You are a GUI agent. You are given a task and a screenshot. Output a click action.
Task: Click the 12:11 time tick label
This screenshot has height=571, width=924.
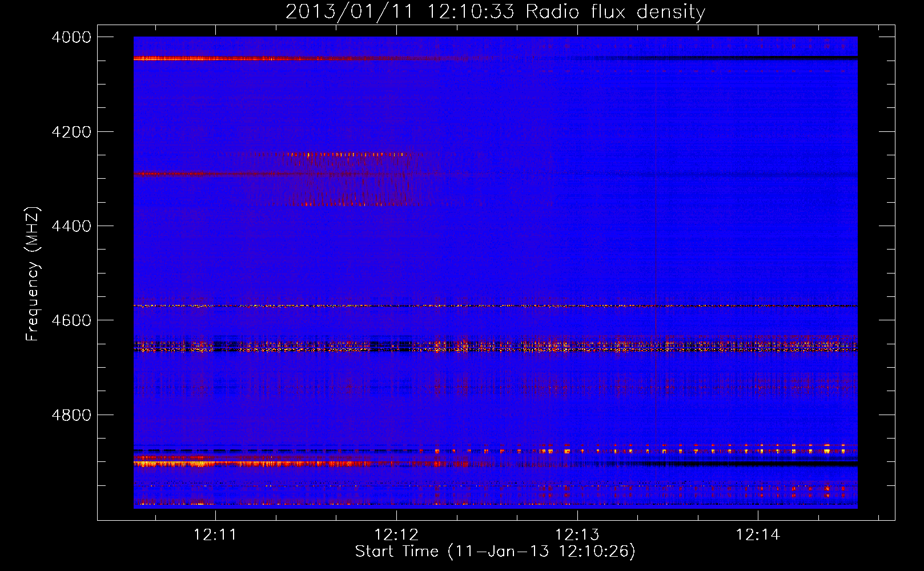point(215,534)
